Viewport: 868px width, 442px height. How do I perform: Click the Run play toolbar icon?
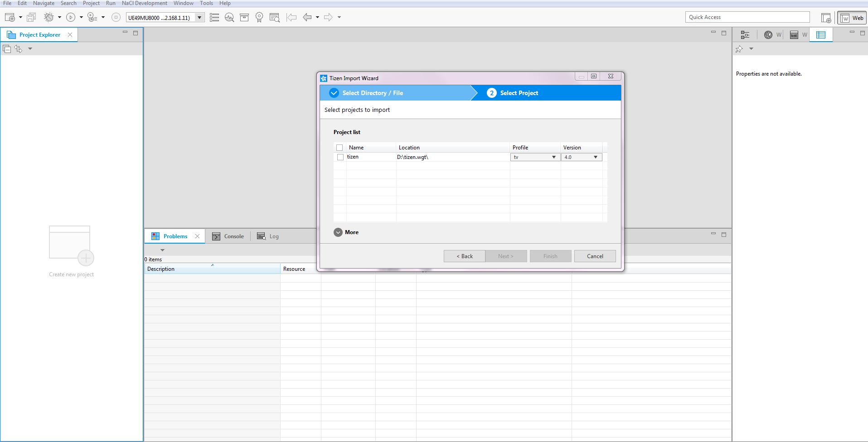(x=71, y=17)
